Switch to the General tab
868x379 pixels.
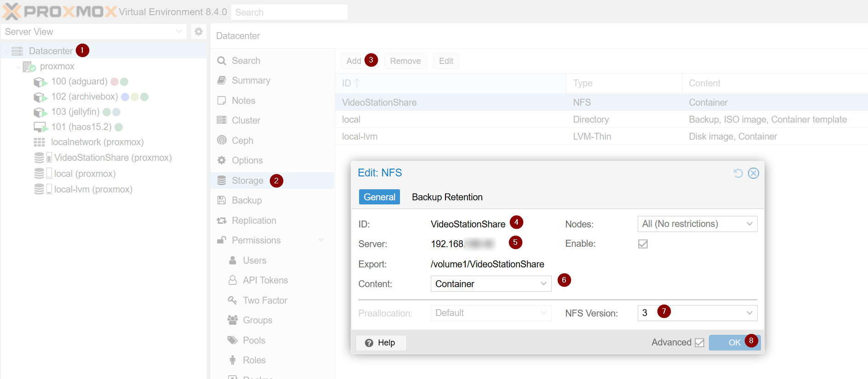(379, 197)
